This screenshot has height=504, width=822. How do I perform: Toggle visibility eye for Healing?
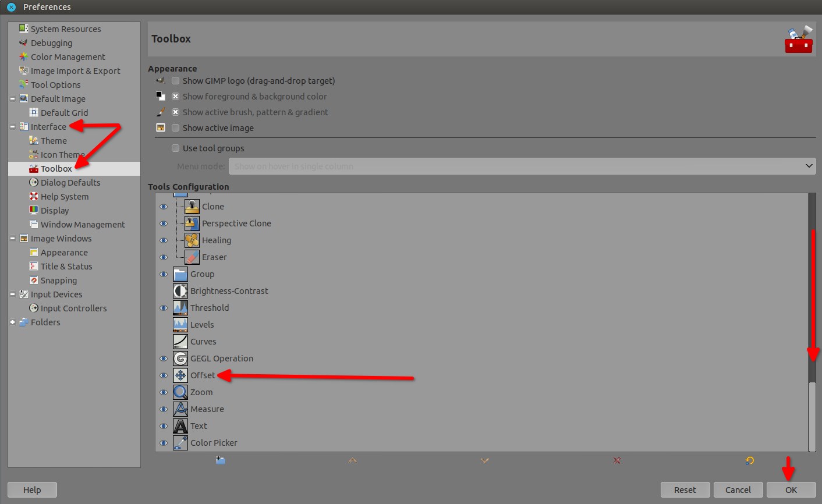click(164, 240)
